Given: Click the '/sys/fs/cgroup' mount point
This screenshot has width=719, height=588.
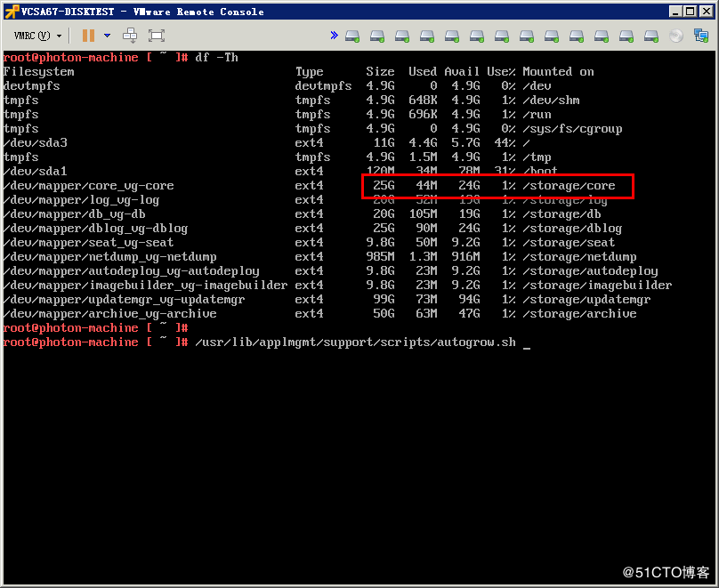Looking at the screenshot, I should tap(572, 129).
